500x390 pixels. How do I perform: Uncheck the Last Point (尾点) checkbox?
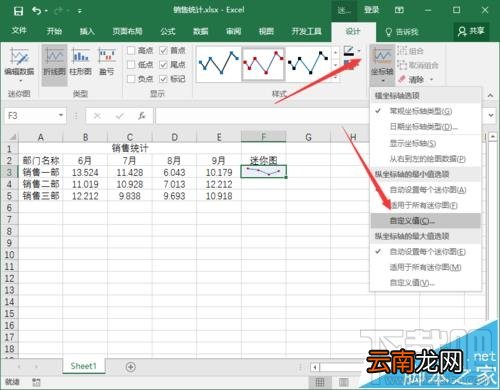pyautogui.click(x=163, y=64)
